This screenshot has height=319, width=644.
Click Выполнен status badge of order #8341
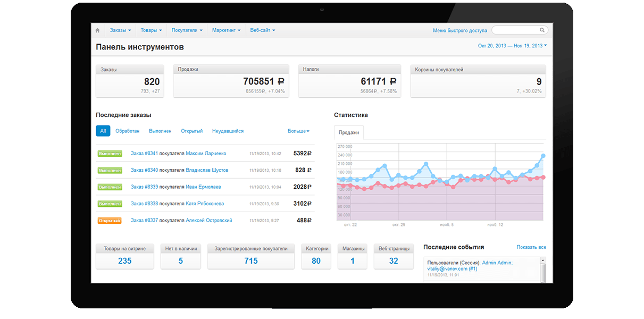[110, 154]
